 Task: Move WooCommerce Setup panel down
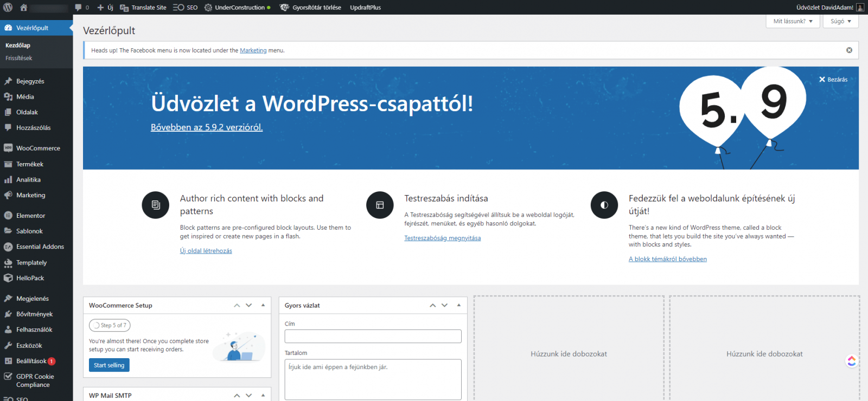point(249,305)
